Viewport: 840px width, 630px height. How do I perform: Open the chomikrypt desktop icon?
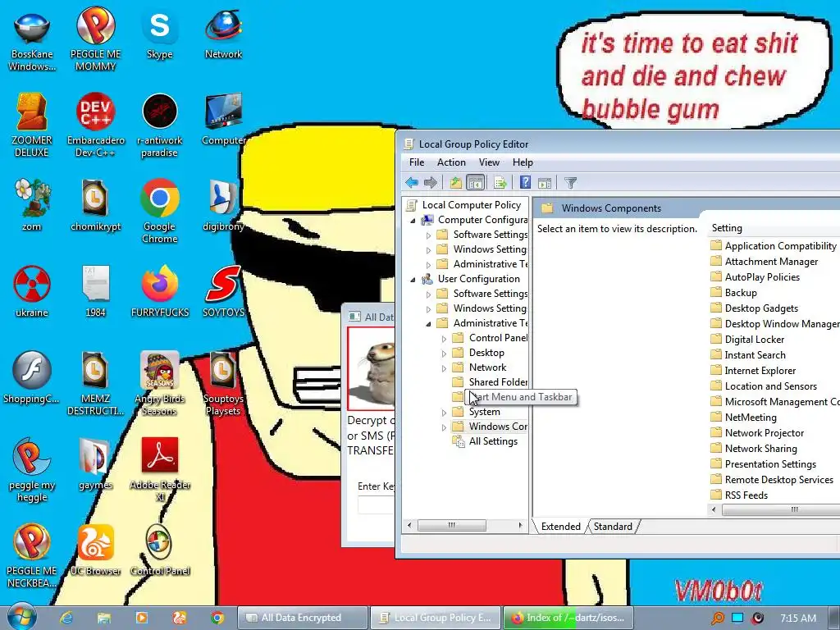[95, 205]
